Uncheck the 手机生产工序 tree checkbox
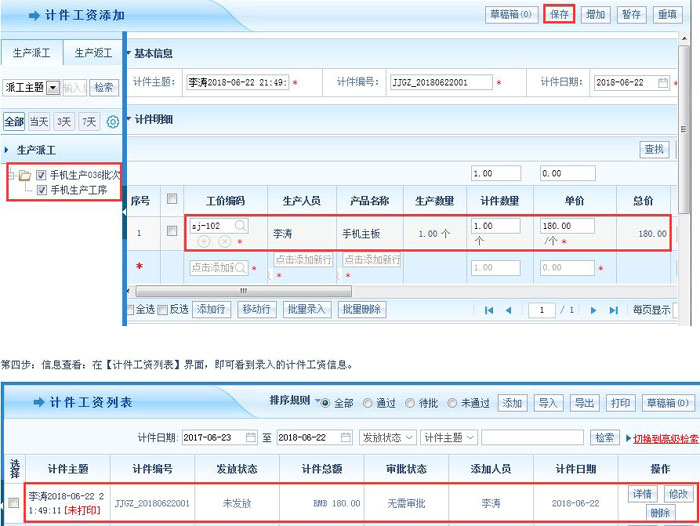Image resolution: width=700 pixels, height=526 pixels. (42, 190)
